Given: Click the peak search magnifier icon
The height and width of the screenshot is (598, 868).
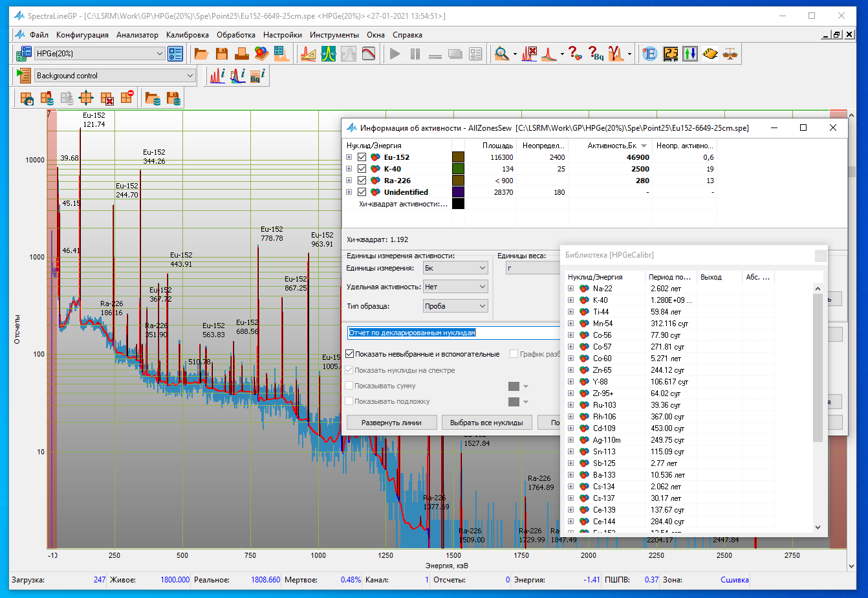Looking at the screenshot, I should [501, 54].
